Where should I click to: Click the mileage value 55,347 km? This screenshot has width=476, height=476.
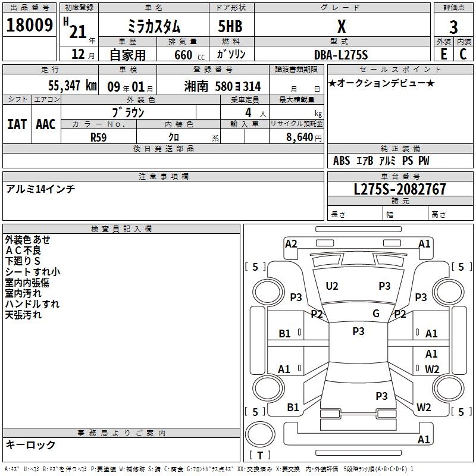[x=73, y=86]
